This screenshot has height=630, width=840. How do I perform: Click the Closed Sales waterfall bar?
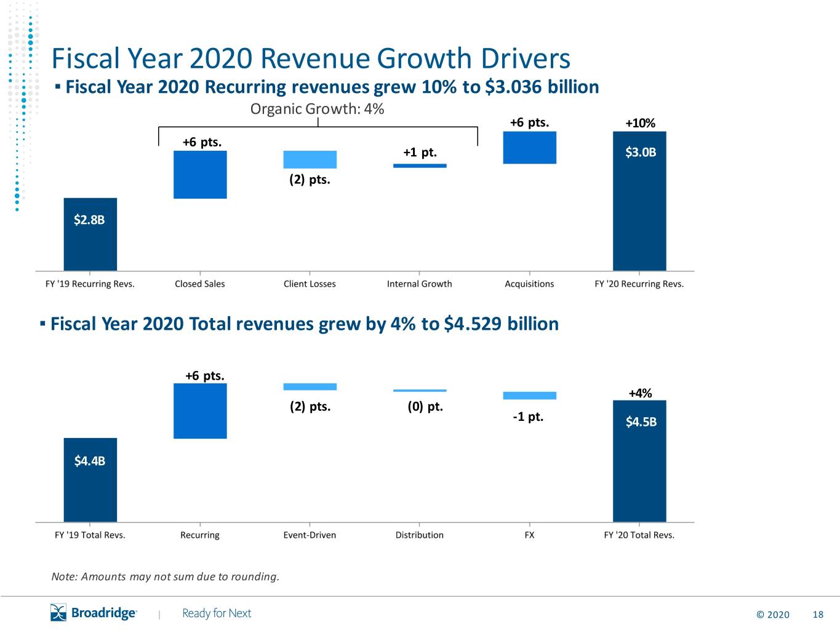click(x=200, y=175)
